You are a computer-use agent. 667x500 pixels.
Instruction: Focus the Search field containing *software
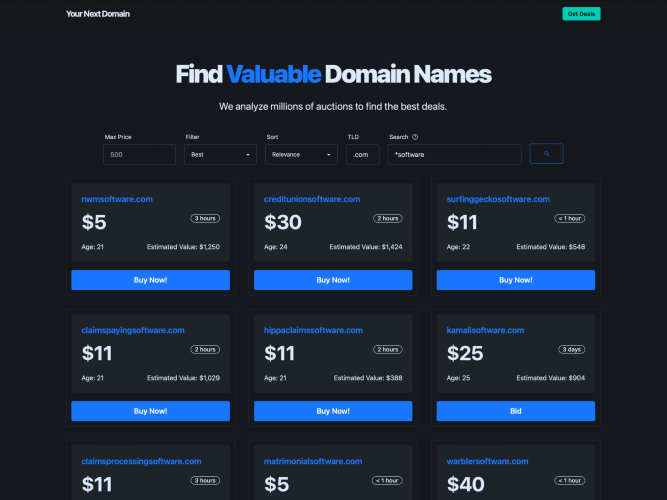(454, 154)
